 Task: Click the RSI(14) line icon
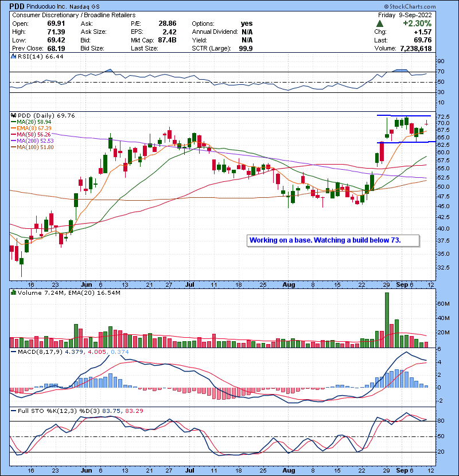point(13,56)
